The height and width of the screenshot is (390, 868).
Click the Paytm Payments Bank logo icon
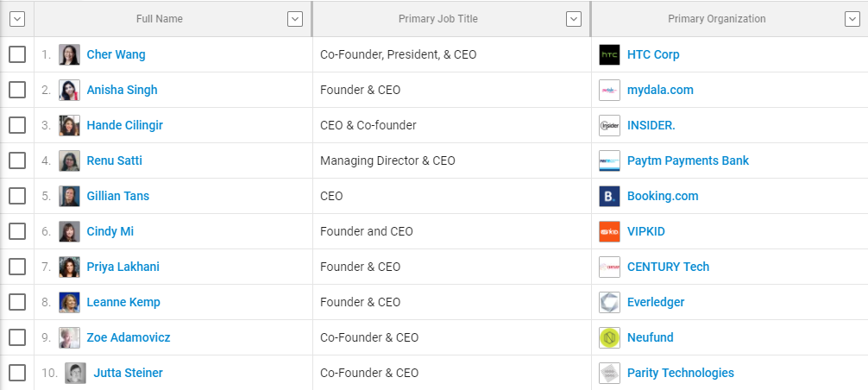click(609, 161)
